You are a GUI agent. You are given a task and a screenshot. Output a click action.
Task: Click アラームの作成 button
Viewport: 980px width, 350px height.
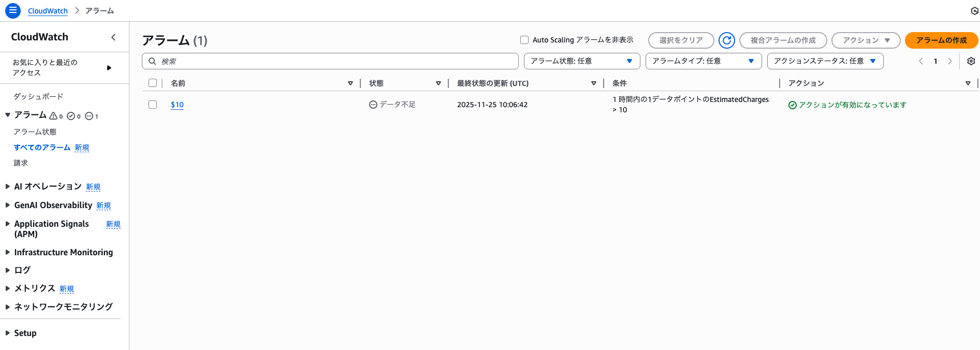[941, 40]
